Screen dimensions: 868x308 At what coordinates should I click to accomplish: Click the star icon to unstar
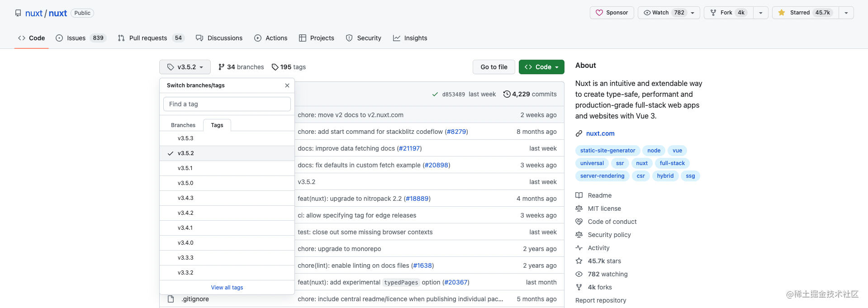tap(782, 13)
